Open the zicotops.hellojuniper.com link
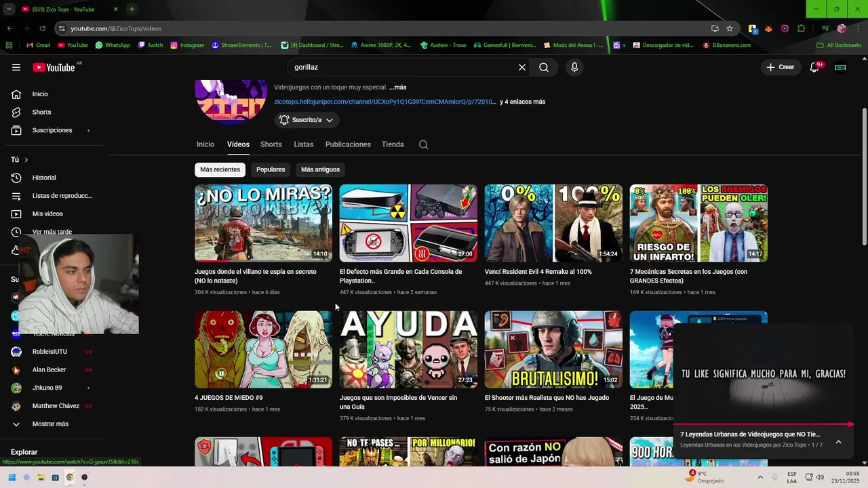 [x=384, y=102]
